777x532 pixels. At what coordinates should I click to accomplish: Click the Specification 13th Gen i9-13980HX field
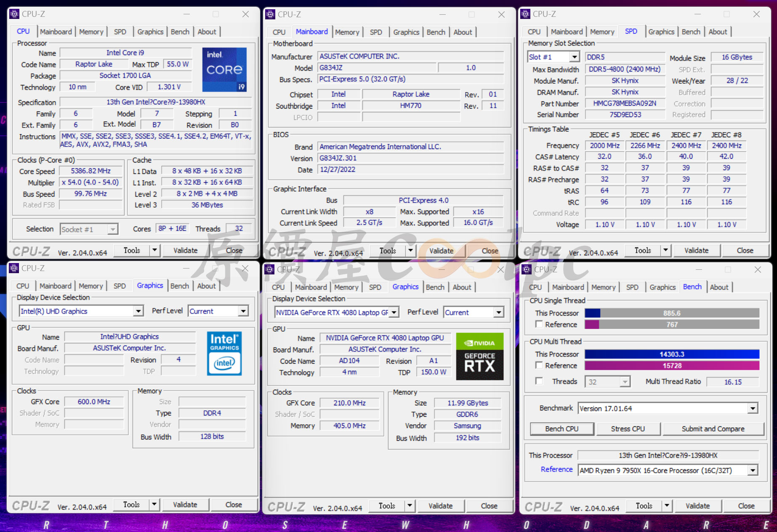(156, 102)
